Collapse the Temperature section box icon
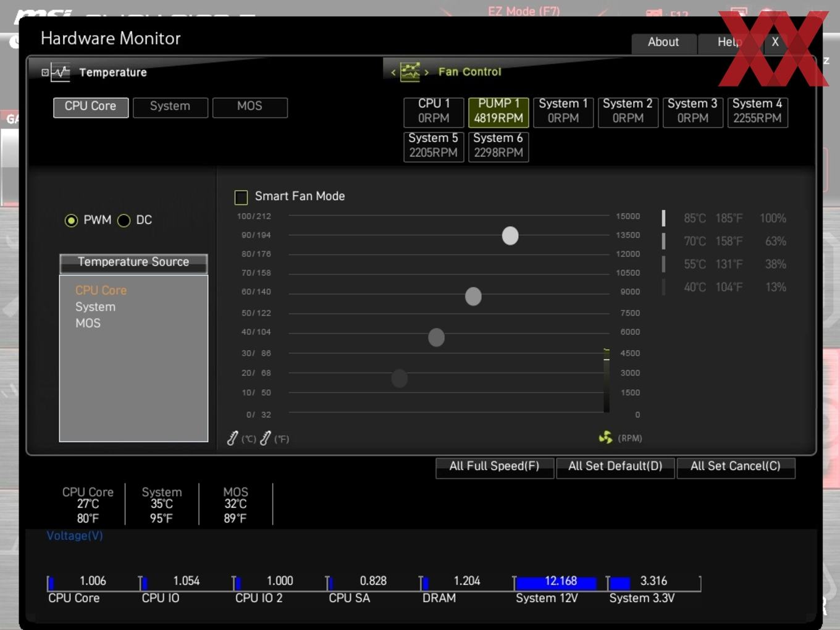 coord(45,72)
